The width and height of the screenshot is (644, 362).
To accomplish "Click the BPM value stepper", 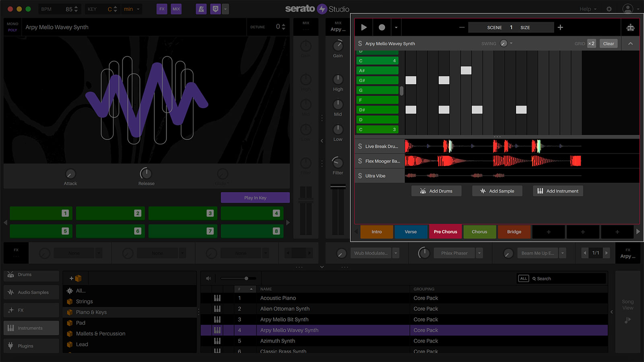I will point(76,9).
